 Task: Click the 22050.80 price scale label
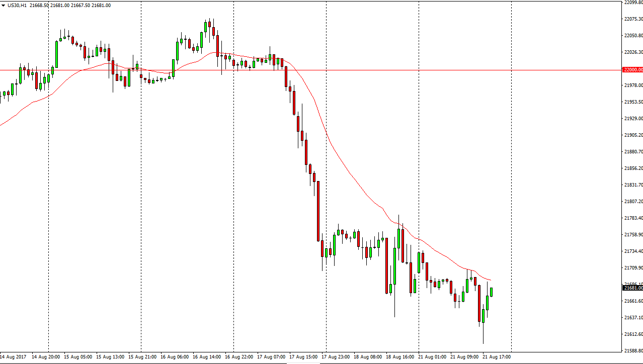[x=633, y=36]
